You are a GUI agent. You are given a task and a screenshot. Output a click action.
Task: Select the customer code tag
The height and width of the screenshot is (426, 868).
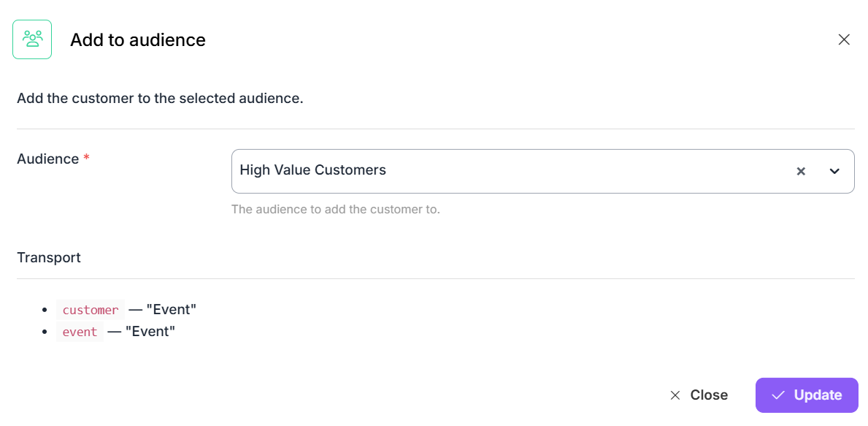pyautogui.click(x=91, y=310)
